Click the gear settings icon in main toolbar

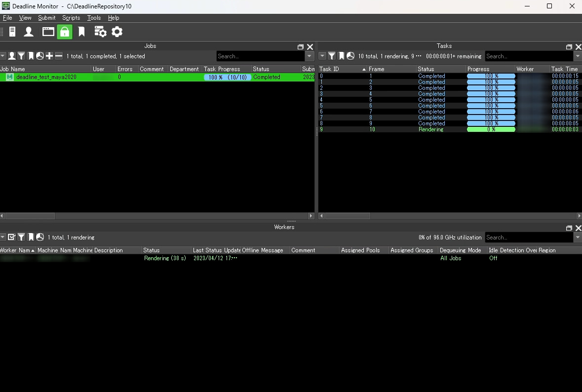point(117,32)
